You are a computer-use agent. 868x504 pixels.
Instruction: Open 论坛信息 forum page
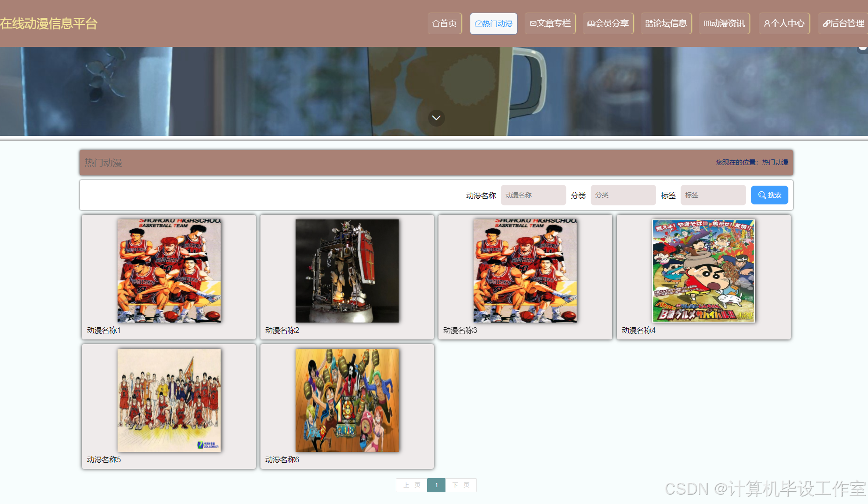click(x=666, y=23)
